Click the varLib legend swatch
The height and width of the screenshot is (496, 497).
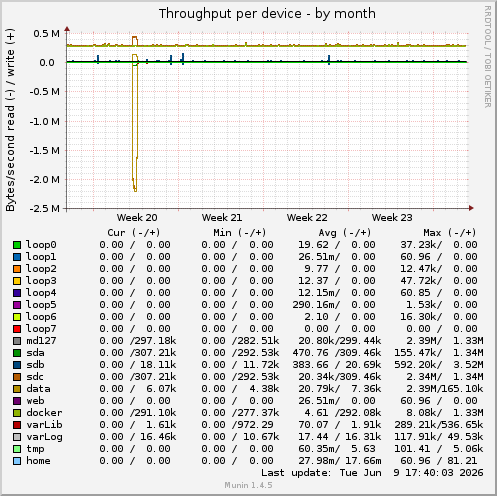(17, 425)
